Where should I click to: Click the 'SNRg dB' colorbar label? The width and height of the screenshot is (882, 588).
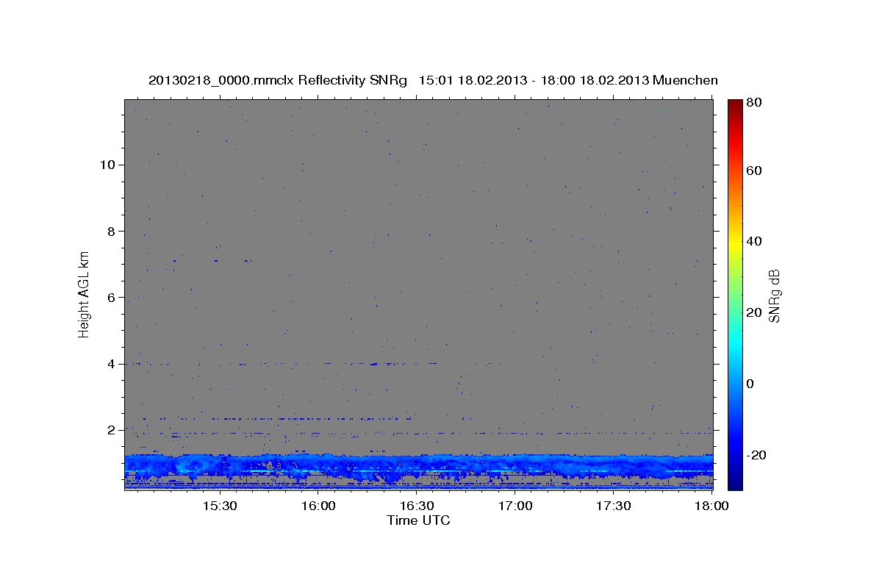coord(774,295)
